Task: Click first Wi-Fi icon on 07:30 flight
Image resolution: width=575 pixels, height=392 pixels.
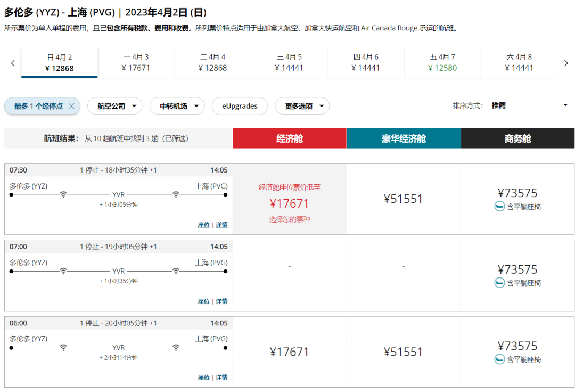Action: pyautogui.click(x=63, y=195)
